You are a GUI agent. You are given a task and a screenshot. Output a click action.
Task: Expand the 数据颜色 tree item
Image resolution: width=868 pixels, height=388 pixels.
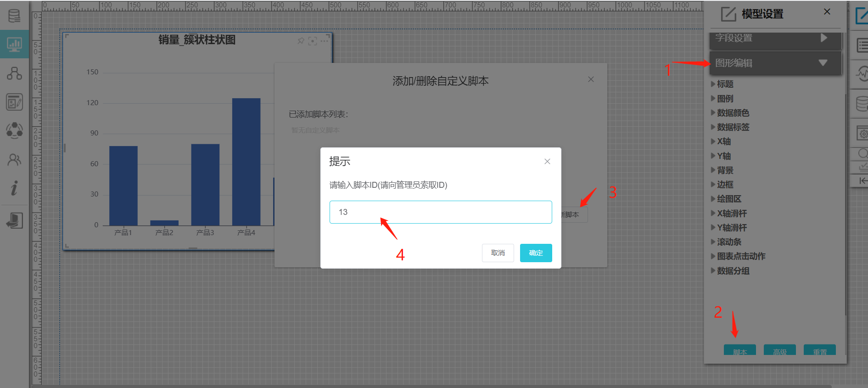[733, 113]
